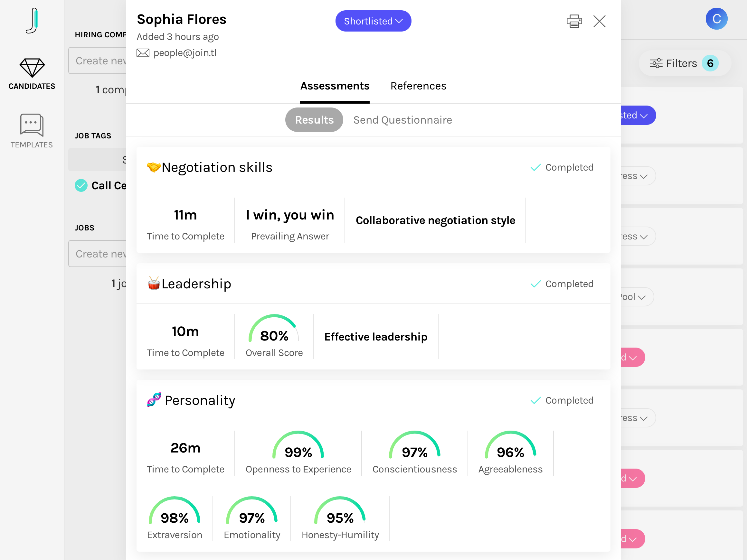Close the candidate detail panel

point(600,21)
